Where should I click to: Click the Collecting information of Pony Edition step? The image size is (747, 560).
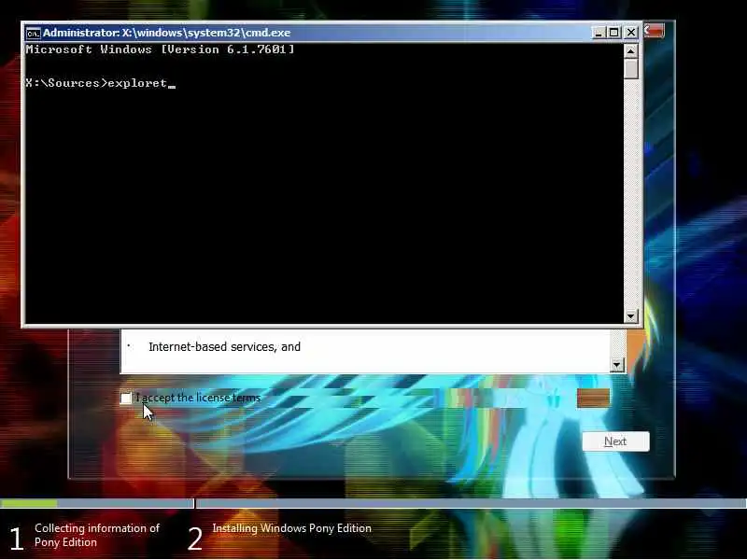[x=97, y=535]
